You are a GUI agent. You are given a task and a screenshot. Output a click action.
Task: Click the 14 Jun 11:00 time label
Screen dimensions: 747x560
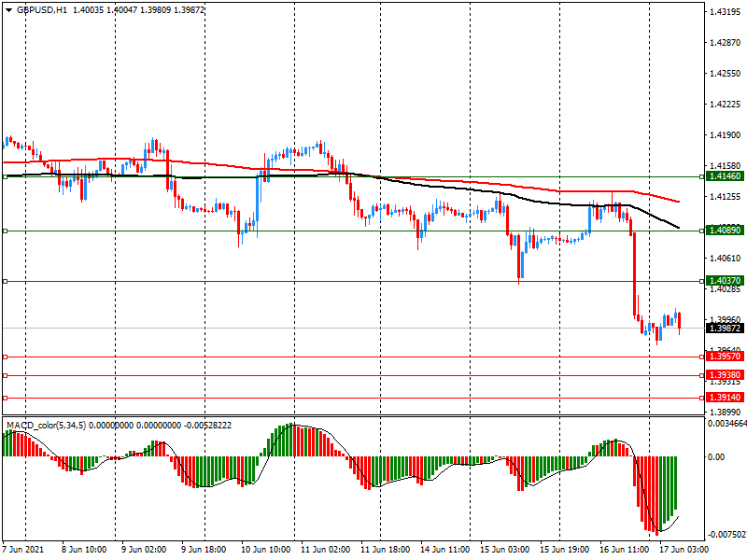click(x=445, y=550)
